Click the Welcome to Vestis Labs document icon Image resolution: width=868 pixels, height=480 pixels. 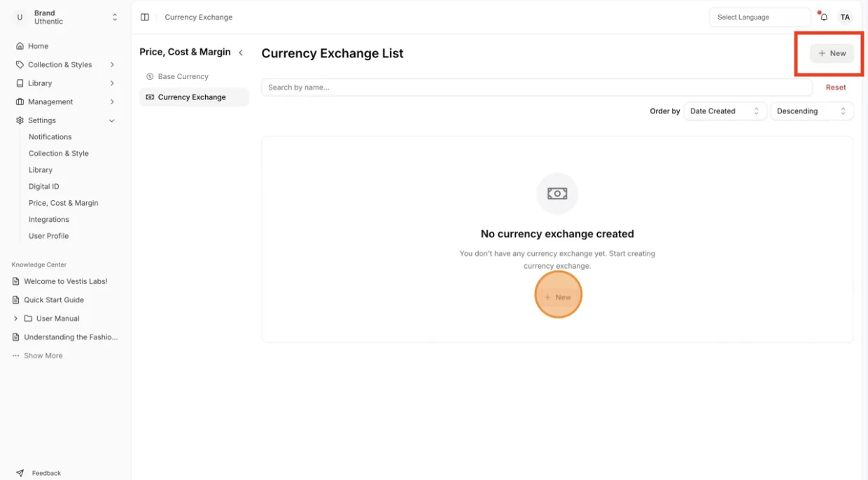coord(16,281)
